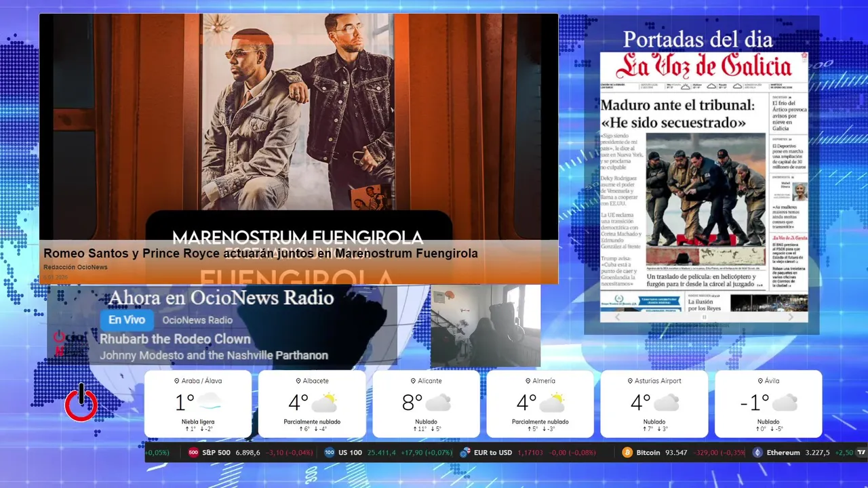The image size is (868, 488).
Task: Click the TradingView logo at ticker end
Action: pyautogui.click(x=862, y=452)
